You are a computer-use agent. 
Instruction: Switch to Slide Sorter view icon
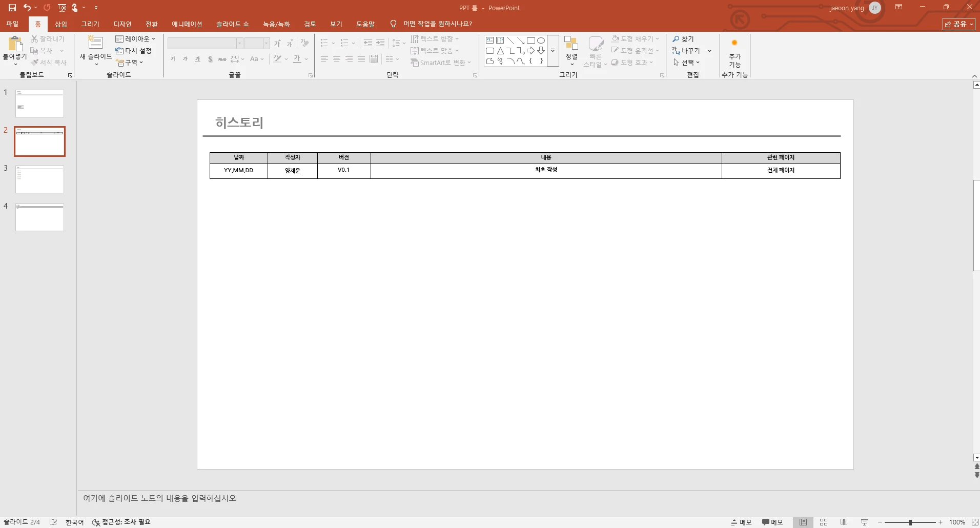(824, 522)
